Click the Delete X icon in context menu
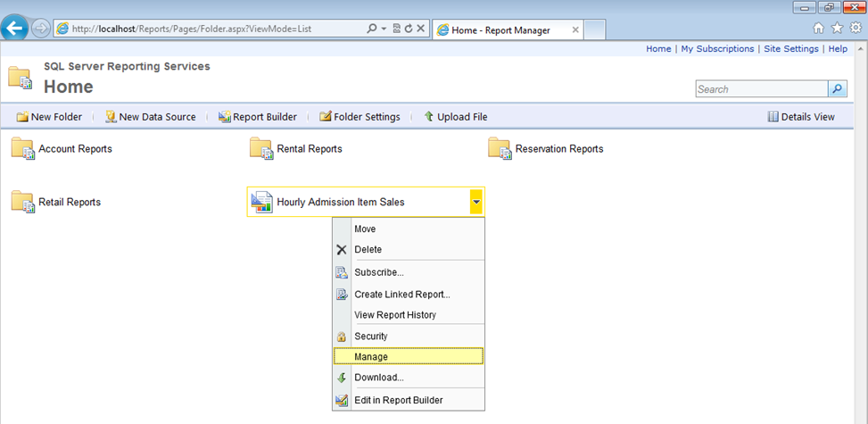This screenshot has width=868, height=424. click(x=341, y=250)
